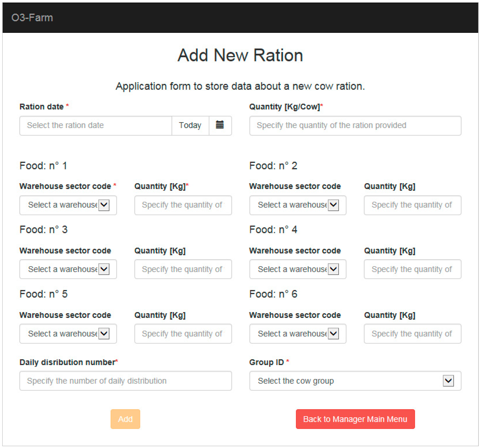
Task: Open the calendar date picker icon
Action: point(220,125)
